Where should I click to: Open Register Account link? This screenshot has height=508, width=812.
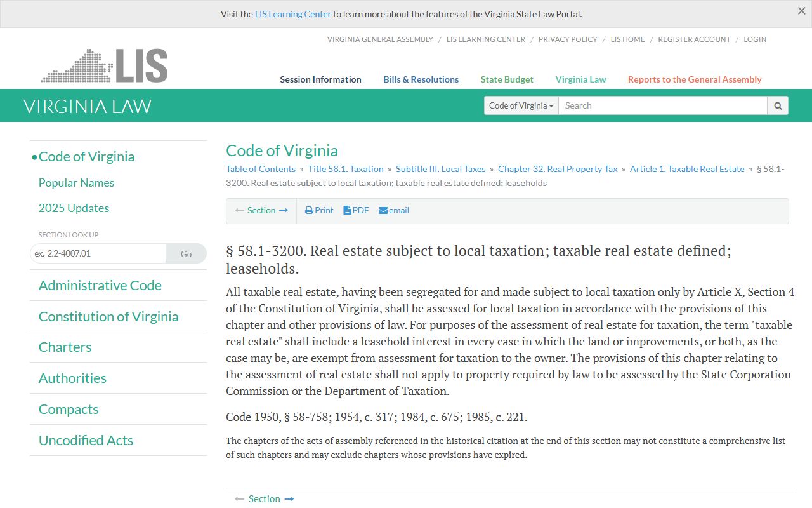[x=694, y=39]
